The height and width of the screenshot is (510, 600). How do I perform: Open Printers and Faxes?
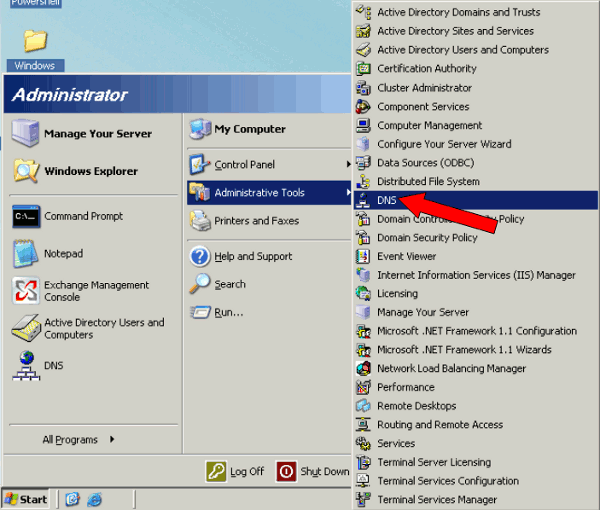(269, 221)
